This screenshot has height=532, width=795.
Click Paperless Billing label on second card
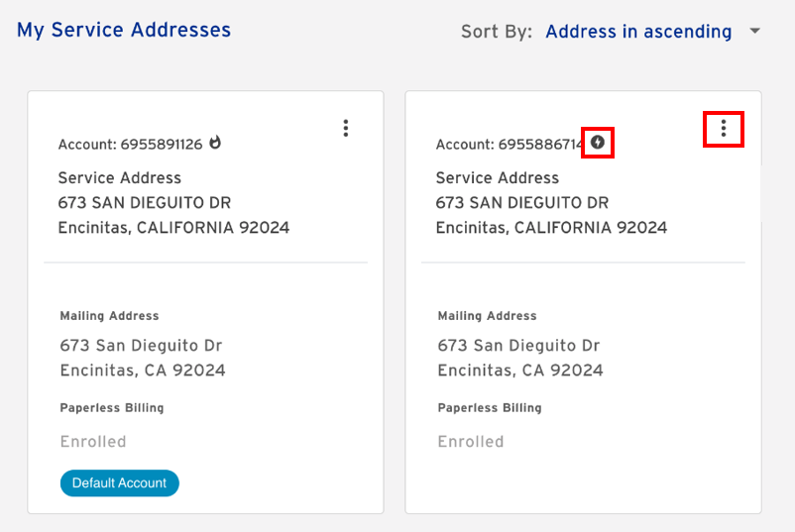pyautogui.click(x=490, y=408)
